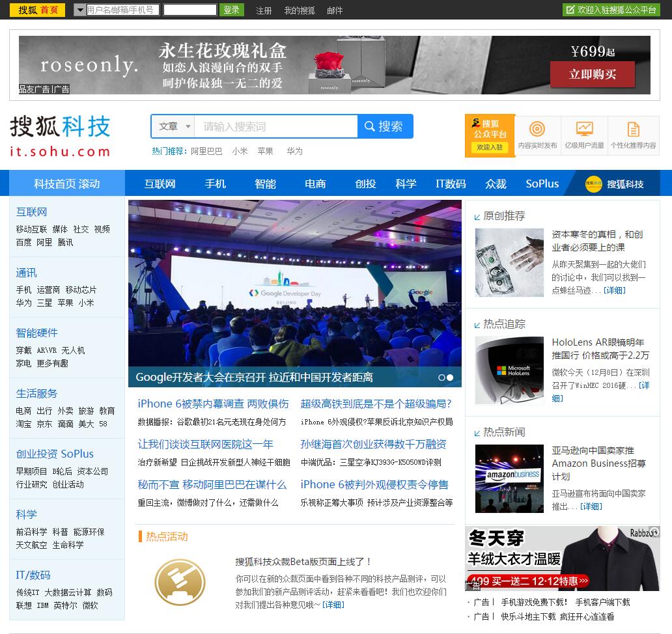Click the 立即购买 red banner button

pos(593,74)
